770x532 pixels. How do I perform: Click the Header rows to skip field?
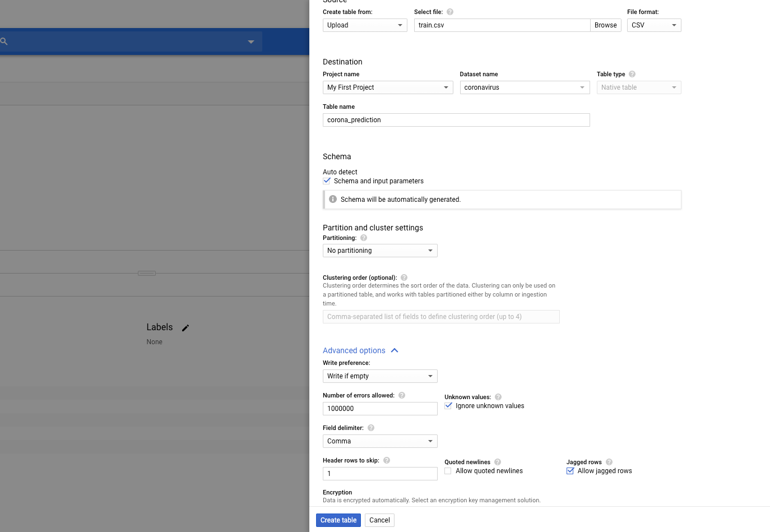(x=380, y=474)
